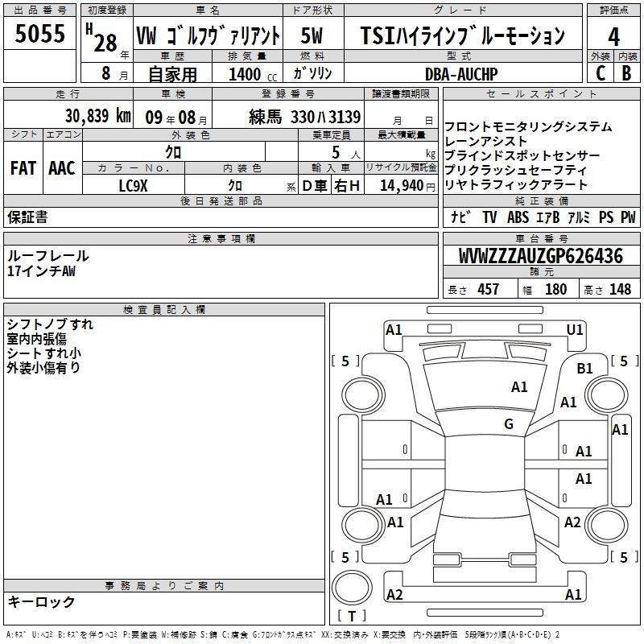Select the キーロック office notice text
Screen dimensions: 644x644
42,601
